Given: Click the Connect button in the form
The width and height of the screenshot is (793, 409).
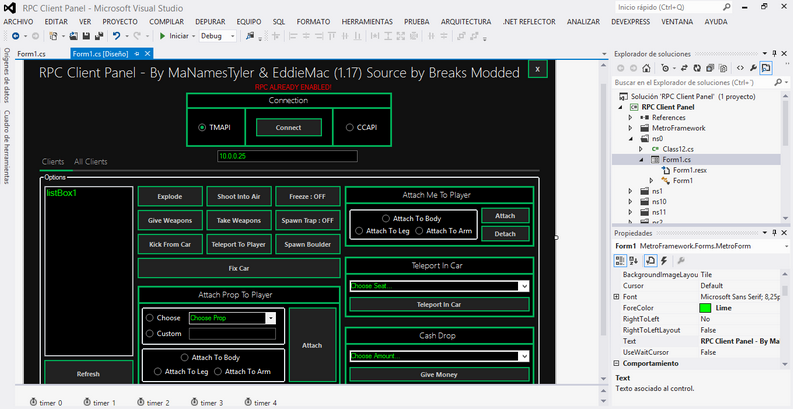Looking at the screenshot, I should tap(288, 127).
